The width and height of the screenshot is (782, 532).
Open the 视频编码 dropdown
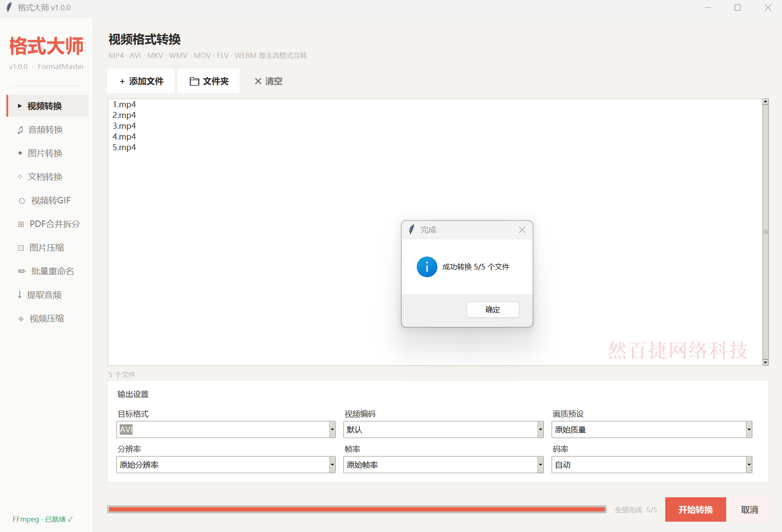coord(540,429)
